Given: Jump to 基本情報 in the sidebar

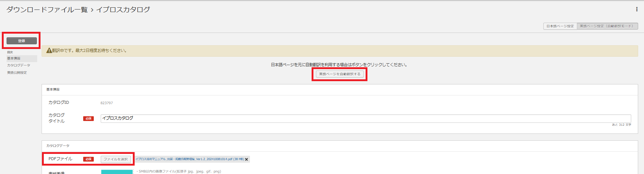Looking at the screenshot, I should coord(14,58).
